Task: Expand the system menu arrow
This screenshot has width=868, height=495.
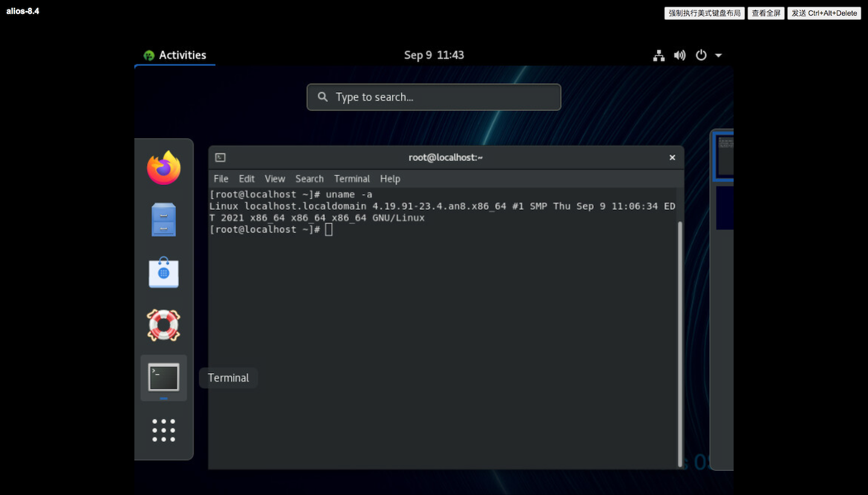Action: coord(719,55)
